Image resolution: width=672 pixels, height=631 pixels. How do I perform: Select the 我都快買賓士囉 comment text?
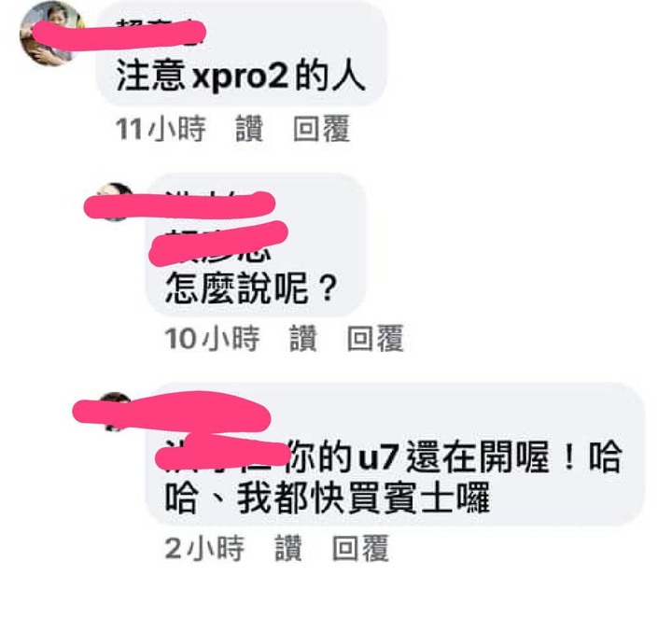pyautogui.click(x=363, y=498)
